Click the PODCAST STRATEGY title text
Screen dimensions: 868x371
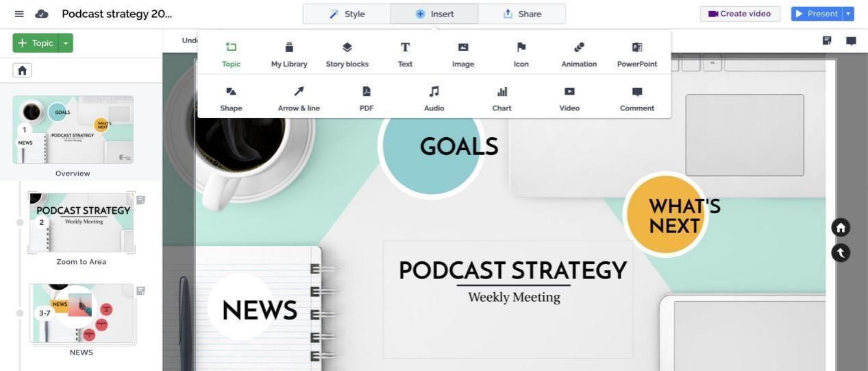(x=512, y=270)
